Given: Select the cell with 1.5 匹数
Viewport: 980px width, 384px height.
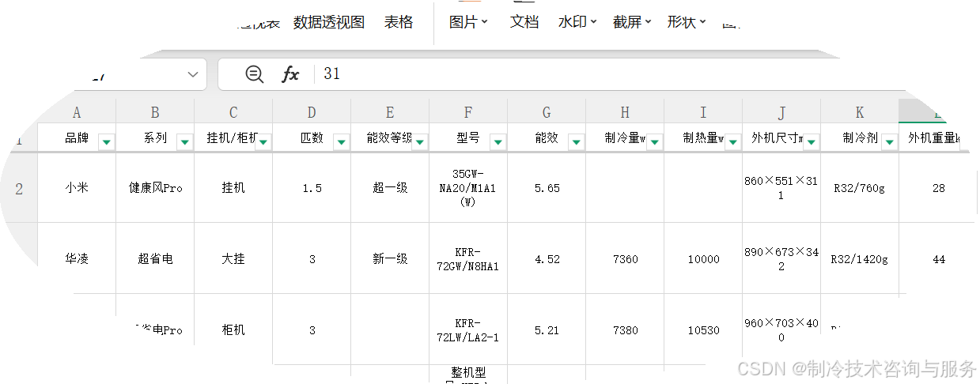Looking at the screenshot, I should pos(312,188).
